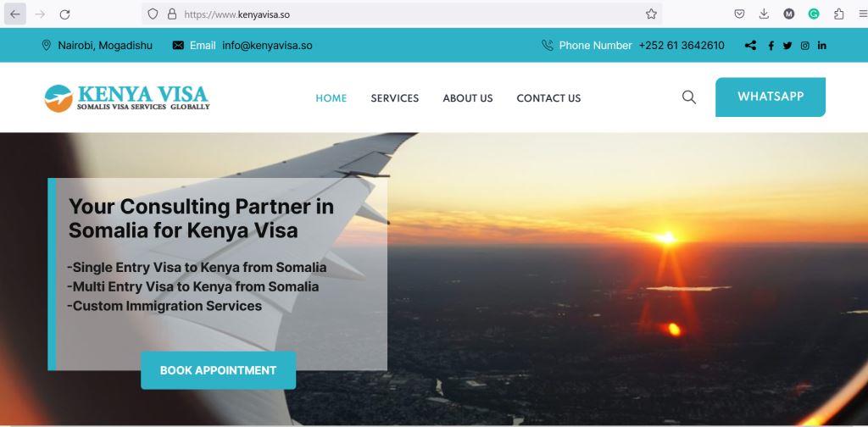This screenshot has width=868, height=427.
Task: Click the green Grammarly extension icon
Action: pyautogui.click(x=814, y=14)
